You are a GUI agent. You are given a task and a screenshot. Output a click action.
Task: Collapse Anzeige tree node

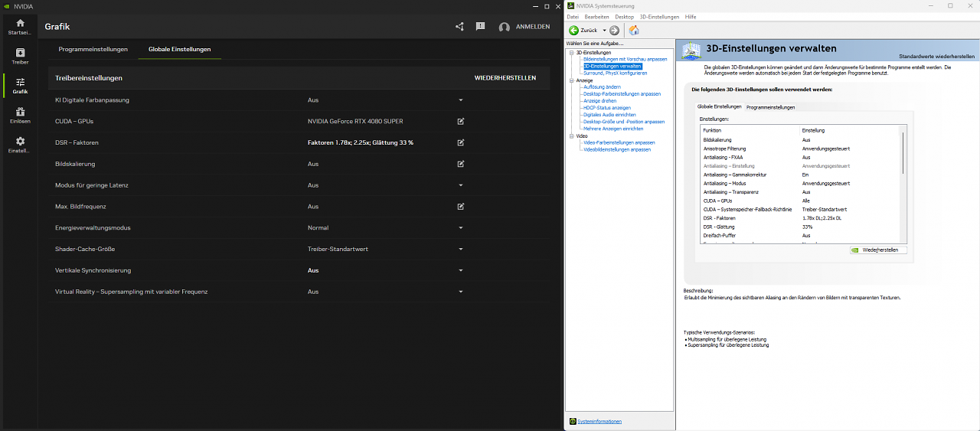point(570,80)
